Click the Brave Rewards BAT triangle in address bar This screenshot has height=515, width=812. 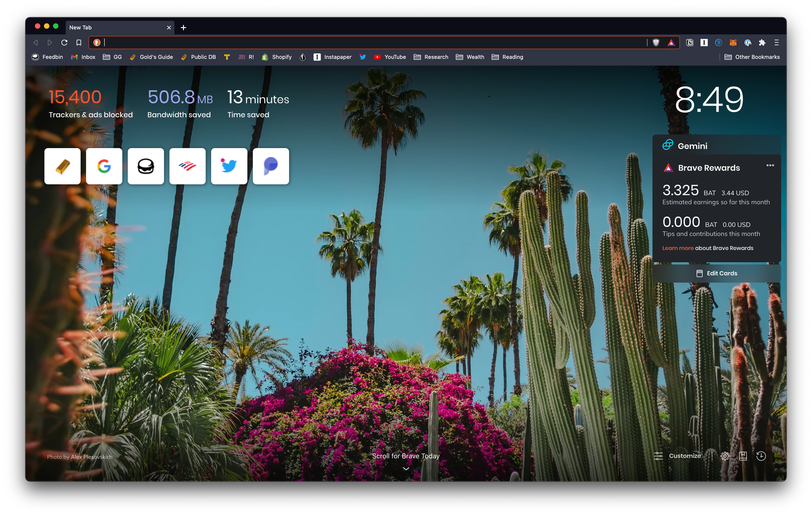671,43
